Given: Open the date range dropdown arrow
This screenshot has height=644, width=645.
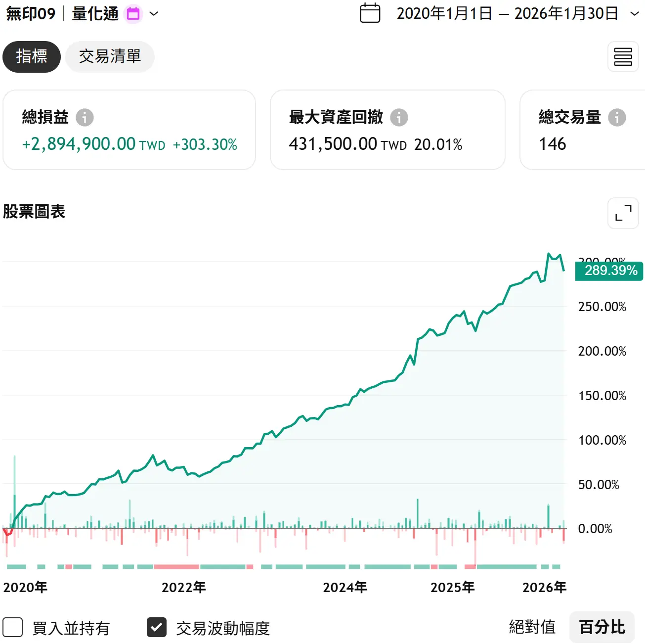Looking at the screenshot, I should click(635, 14).
